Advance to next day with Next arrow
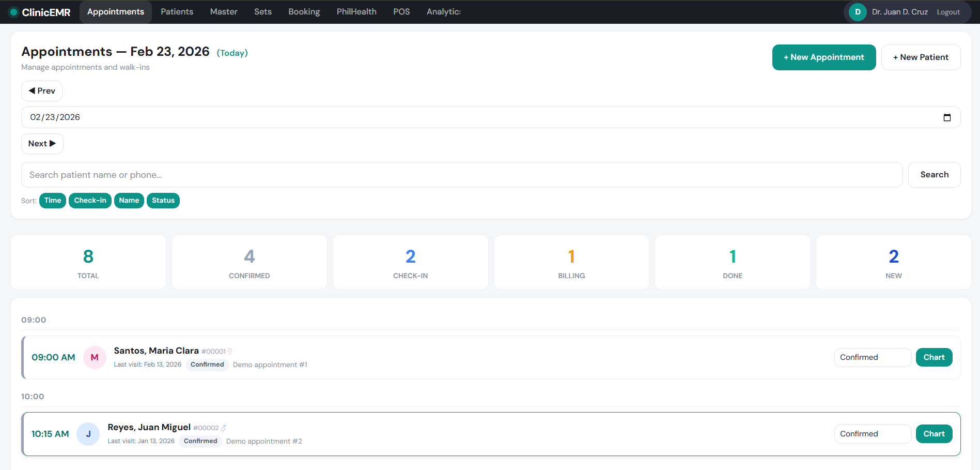Viewport: 980px width, 470px height. point(42,144)
